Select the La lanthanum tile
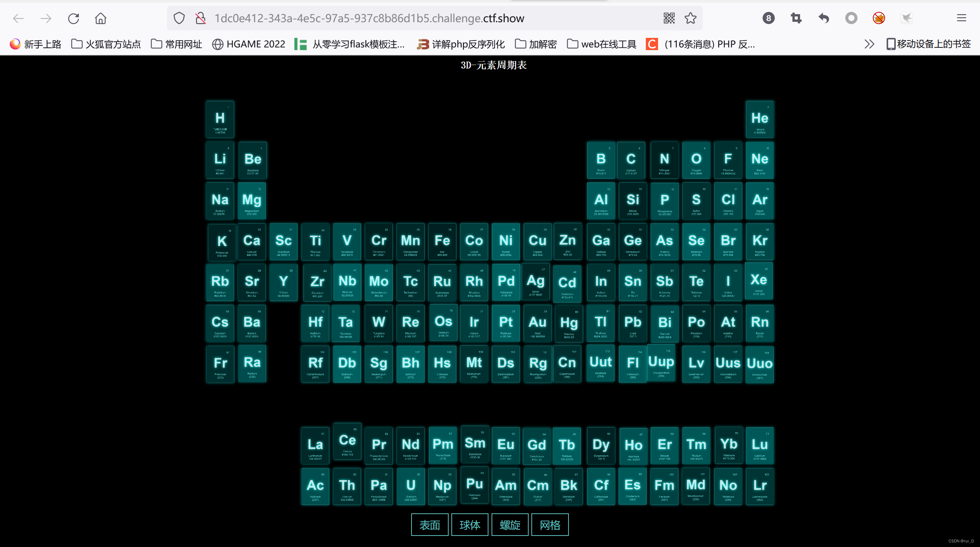 (x=315, y=446)
